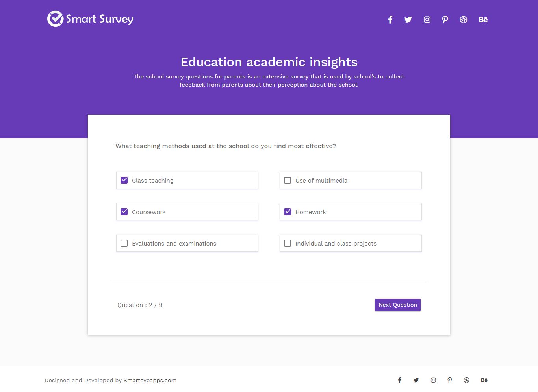This screenshot has height=392, width=538.
Task: Open the Instagram icon in the header
Action: [427, 20]
